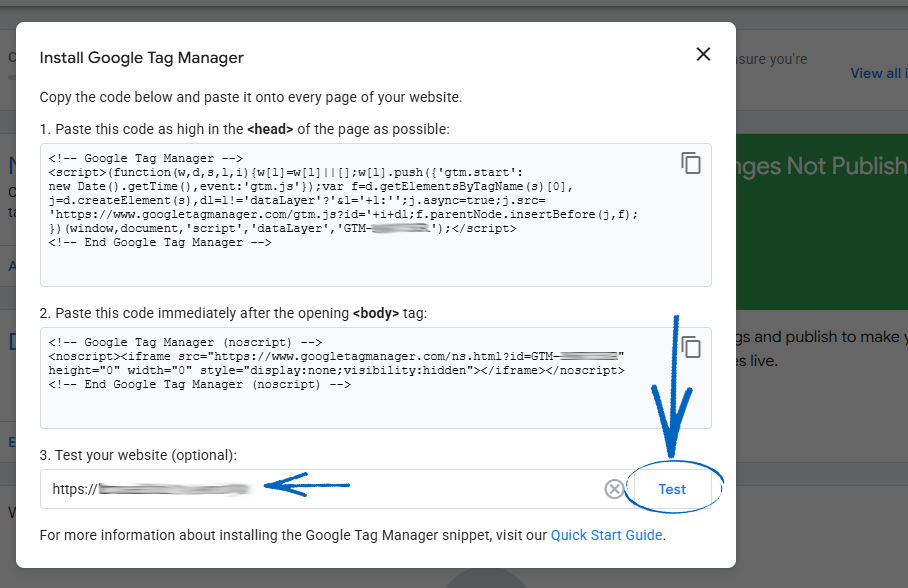908x588 pixels.
Task: Click inside the head script code box
Action: [376, 215]
